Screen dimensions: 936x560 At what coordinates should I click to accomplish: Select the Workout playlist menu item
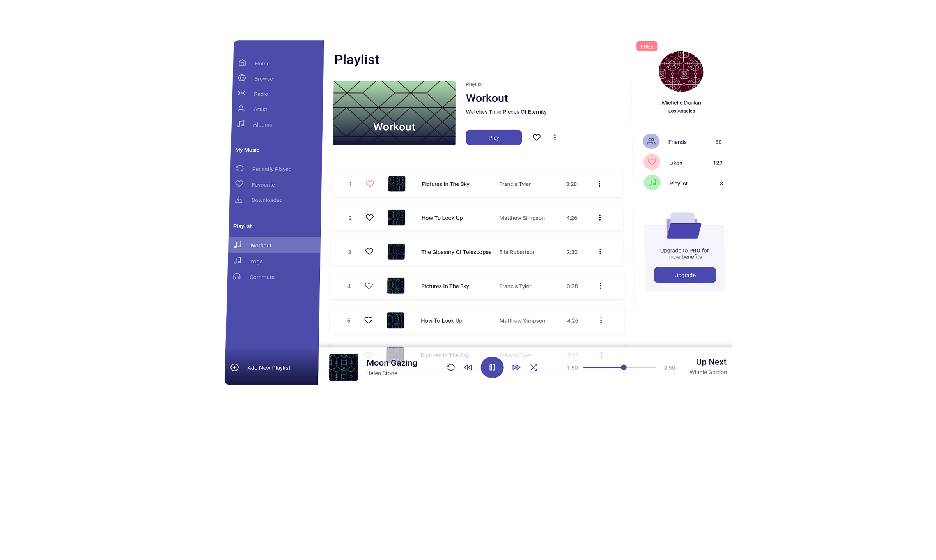pos(260,245)
